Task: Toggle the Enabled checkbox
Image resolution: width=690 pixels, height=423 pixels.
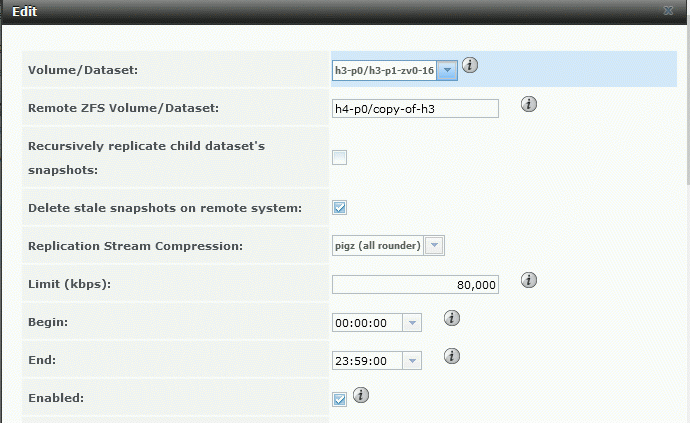Action: tap(340, 399)
